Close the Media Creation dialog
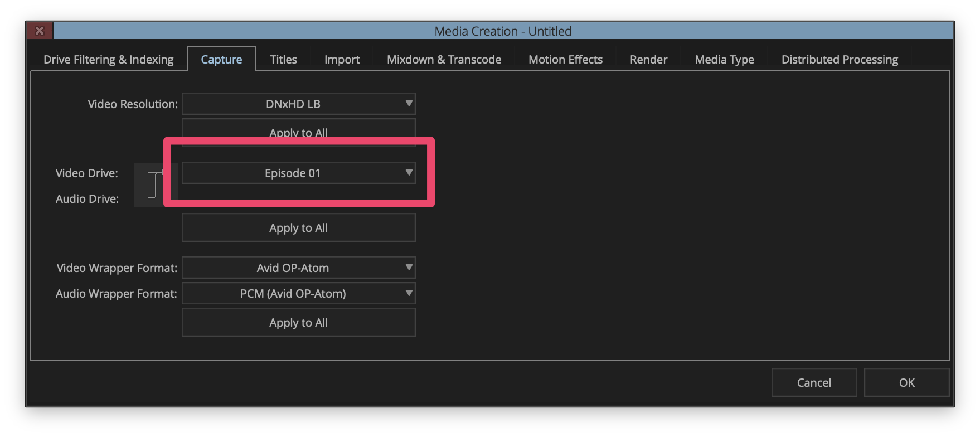 point(40,31)
